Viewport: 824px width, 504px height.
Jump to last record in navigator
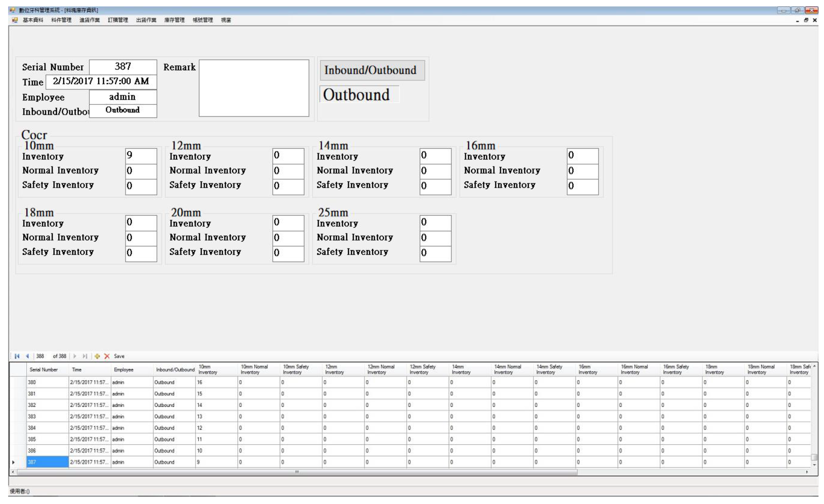tap(85, 356)
